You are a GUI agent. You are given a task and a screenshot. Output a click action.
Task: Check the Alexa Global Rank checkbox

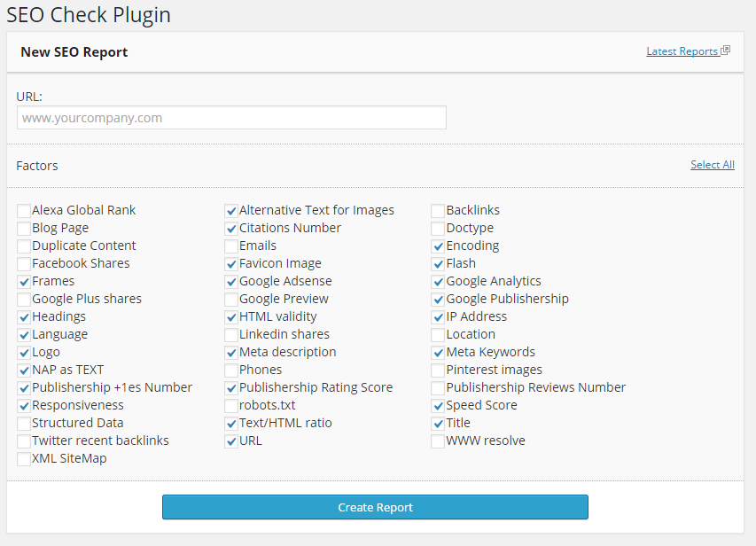click(x=24, y=211)
